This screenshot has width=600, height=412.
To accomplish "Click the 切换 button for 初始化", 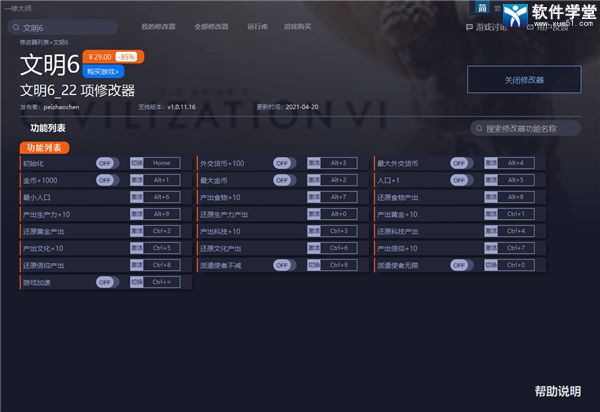I will 137,163.
